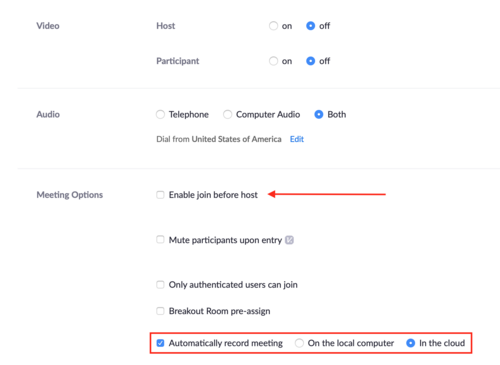500x365 pixels.
Task: Click the Audio section label
Action: coord(48,114)
